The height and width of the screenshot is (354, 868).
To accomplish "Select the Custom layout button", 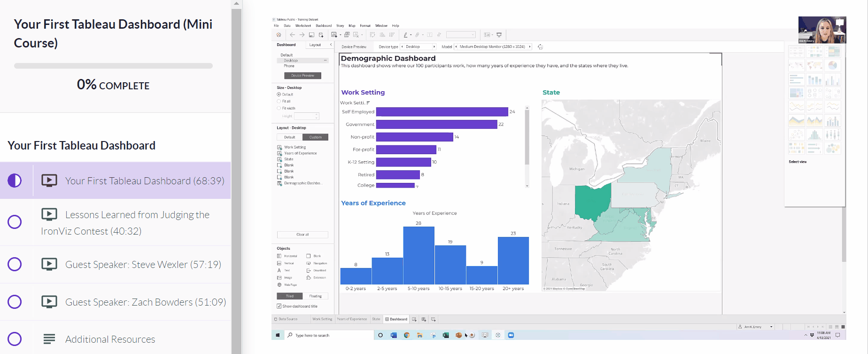I will pyautogui.click(x=315, y=137).
